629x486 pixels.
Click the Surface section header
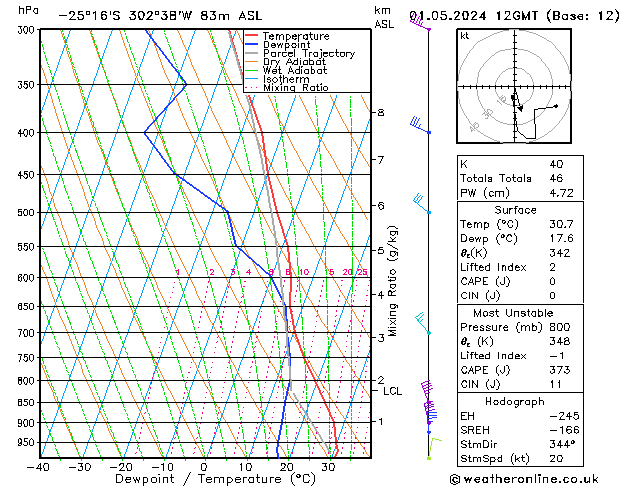(x=515, y=210)
